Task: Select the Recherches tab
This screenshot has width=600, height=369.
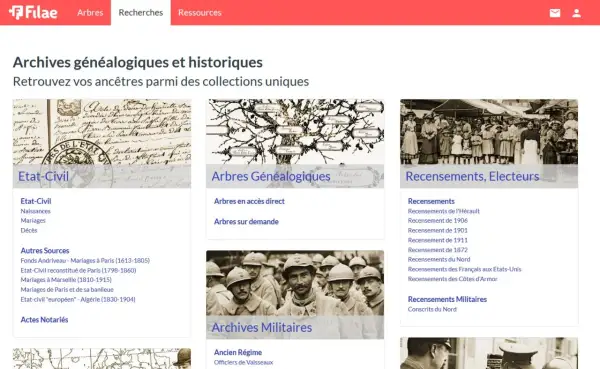Action: (x=141, y=13)
